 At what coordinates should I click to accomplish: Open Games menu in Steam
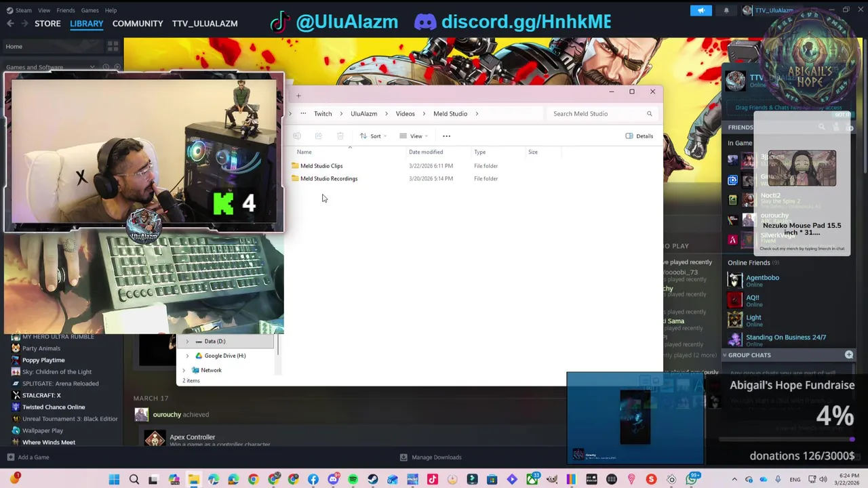(90, 10)
